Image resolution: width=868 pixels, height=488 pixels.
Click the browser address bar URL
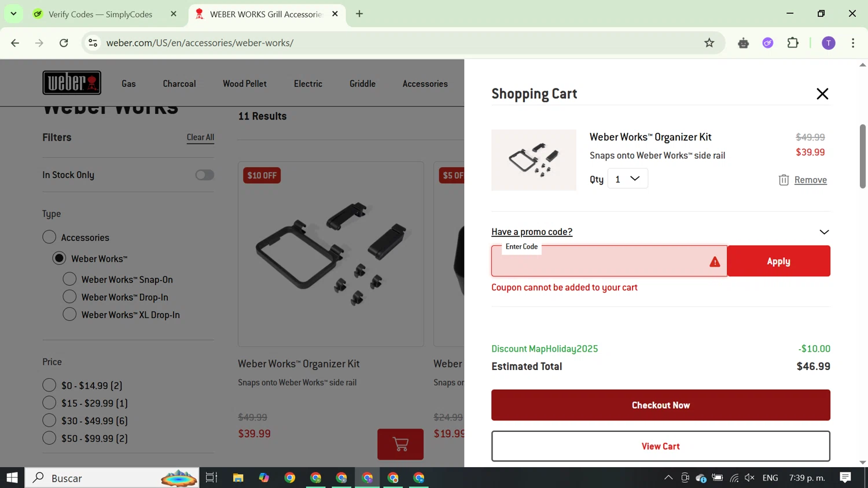(x=200, y=43)
